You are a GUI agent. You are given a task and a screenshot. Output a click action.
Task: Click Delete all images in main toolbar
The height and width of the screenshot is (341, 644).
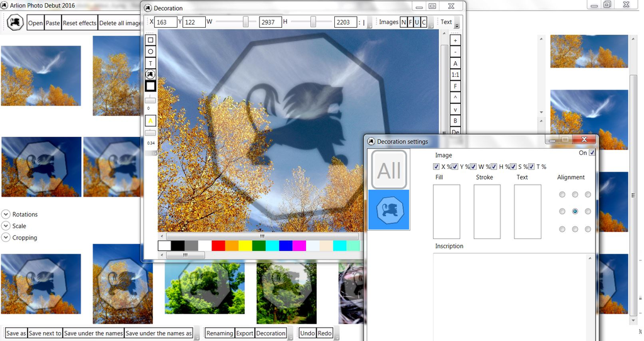[120, 23]
